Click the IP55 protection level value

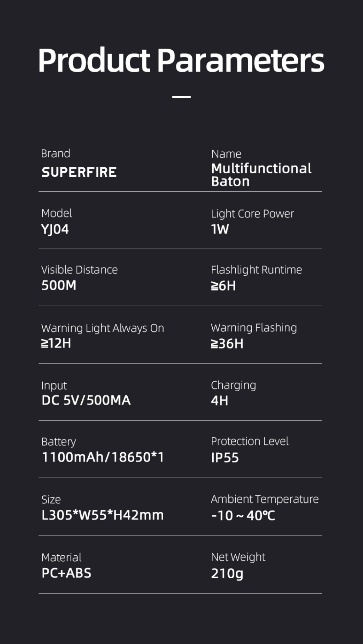(x=225, y=458)
